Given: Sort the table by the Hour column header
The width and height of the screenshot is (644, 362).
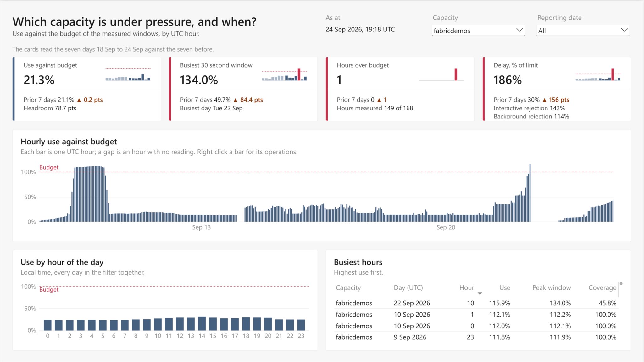Looking at the screenshot, I should [466, 287].
